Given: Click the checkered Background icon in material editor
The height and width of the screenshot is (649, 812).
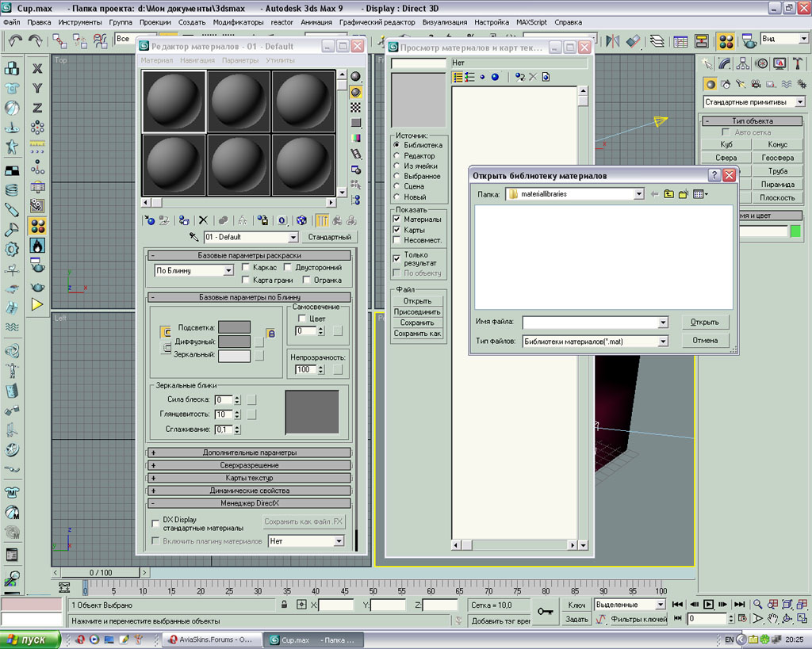Looking at the screenshot, I should 356,107.
